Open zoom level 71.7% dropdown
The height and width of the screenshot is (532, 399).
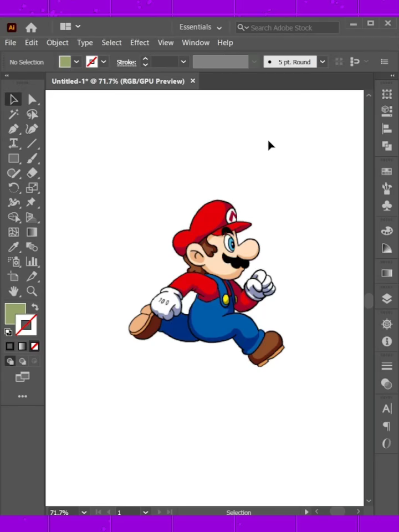[x=84, y=512]
